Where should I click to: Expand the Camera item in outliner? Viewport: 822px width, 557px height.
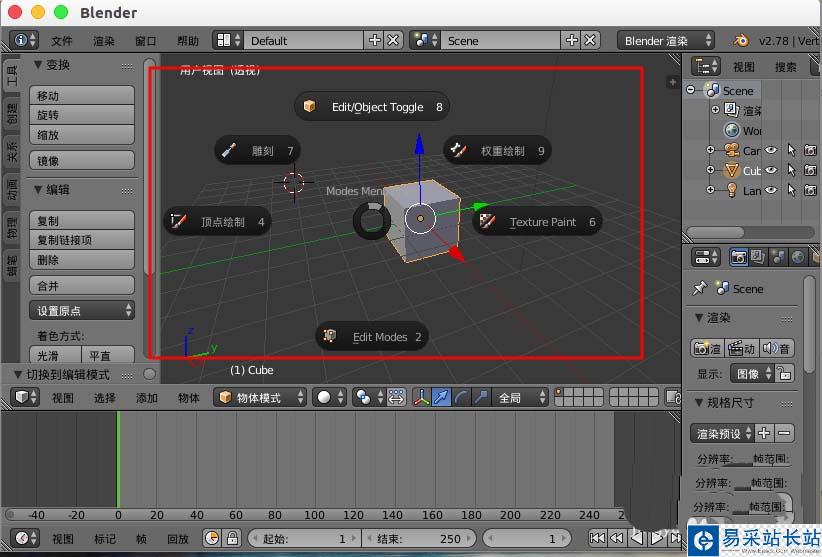[x=710, y=150]
